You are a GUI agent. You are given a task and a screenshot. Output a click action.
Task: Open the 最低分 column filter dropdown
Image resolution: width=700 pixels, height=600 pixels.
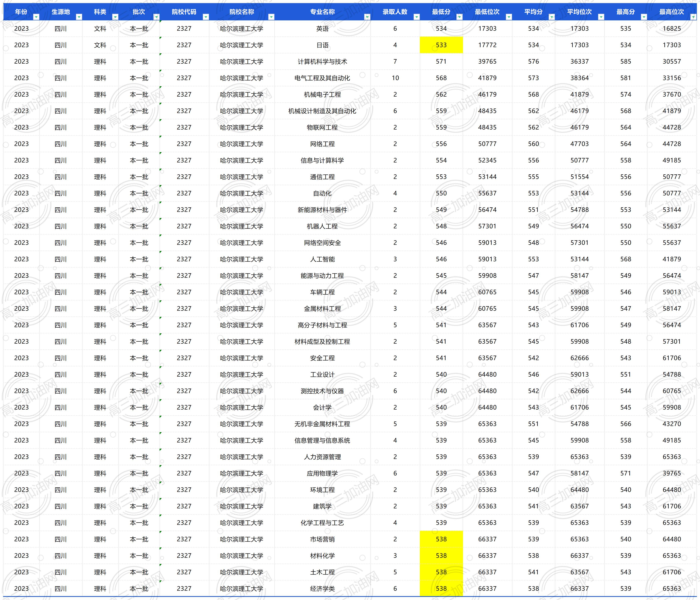(x=460, y=17)
